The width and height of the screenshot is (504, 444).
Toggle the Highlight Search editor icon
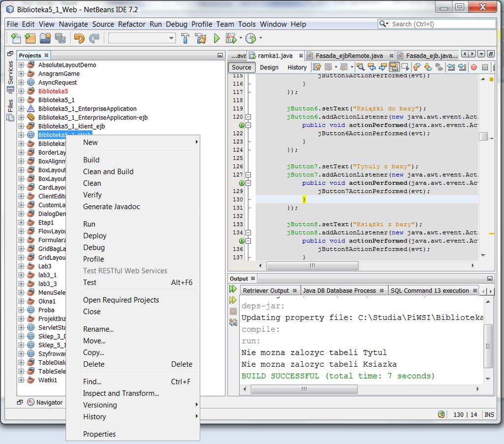click(x=394, y=67)
